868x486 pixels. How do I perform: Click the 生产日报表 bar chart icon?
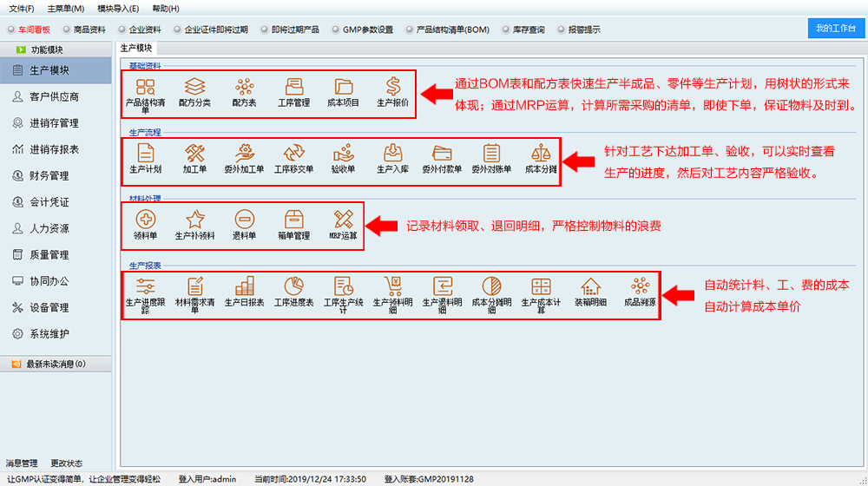pyautogui.click(x=244, y=286)
